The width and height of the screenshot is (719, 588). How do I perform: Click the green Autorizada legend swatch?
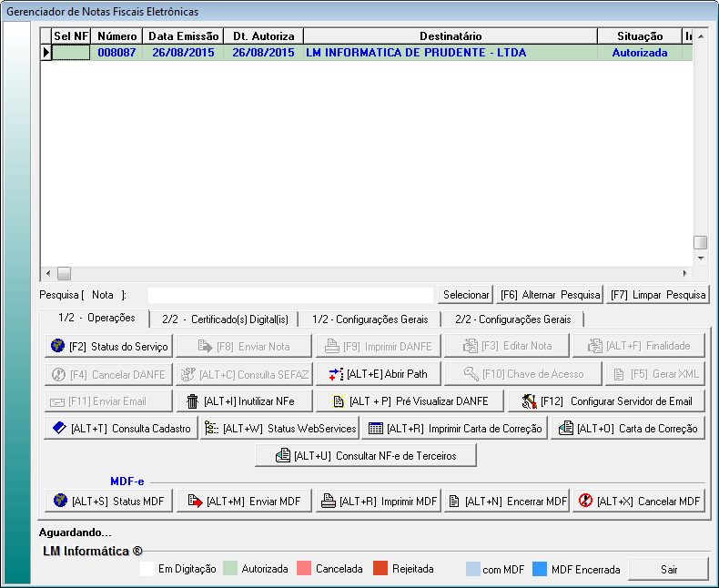pyautogui.click(x=230, y=569)
